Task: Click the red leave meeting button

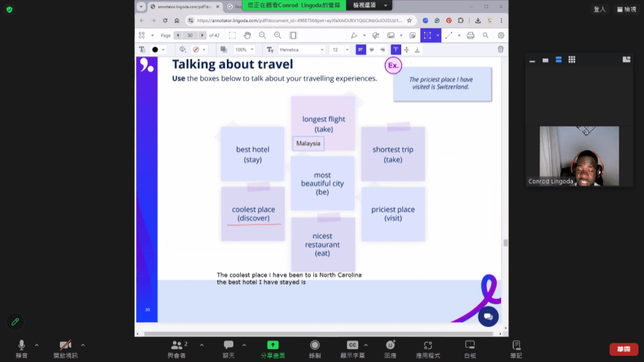Action: (x=623, y=349)
